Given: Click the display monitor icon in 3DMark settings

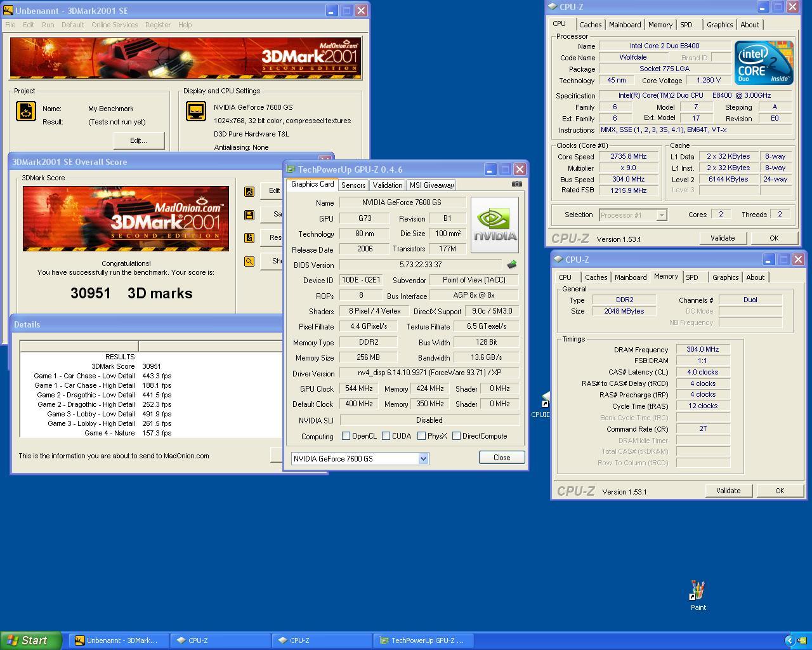Looking at the screenshot, I should (x=196, y=111).
